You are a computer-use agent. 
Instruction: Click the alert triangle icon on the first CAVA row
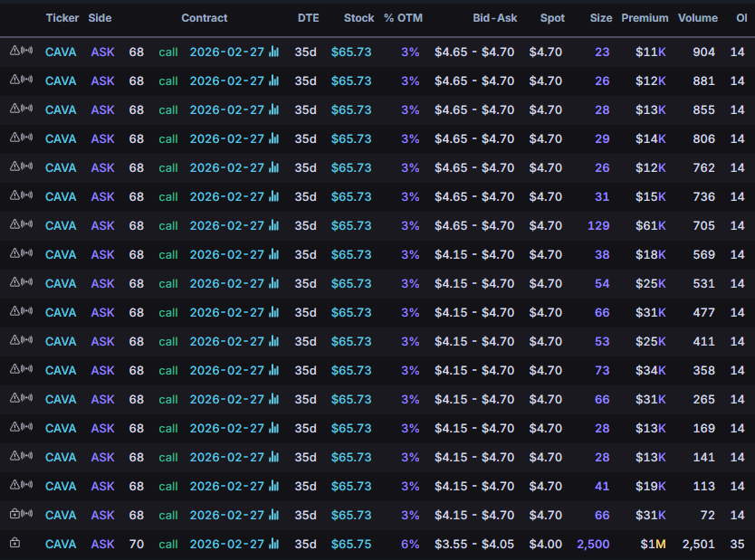pos(14,52)
